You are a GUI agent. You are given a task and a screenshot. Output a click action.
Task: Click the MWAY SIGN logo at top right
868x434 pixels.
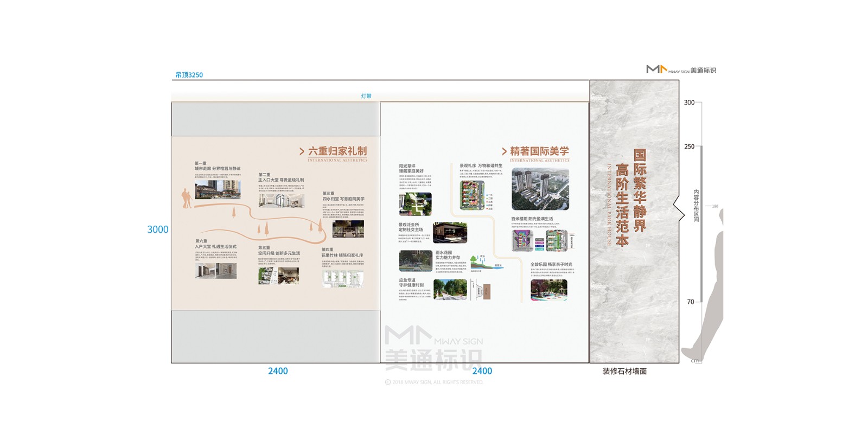pos(680,69)
